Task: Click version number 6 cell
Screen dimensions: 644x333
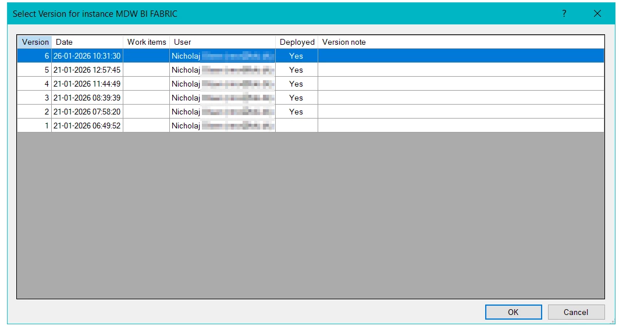Action: [x=34, y=56]
